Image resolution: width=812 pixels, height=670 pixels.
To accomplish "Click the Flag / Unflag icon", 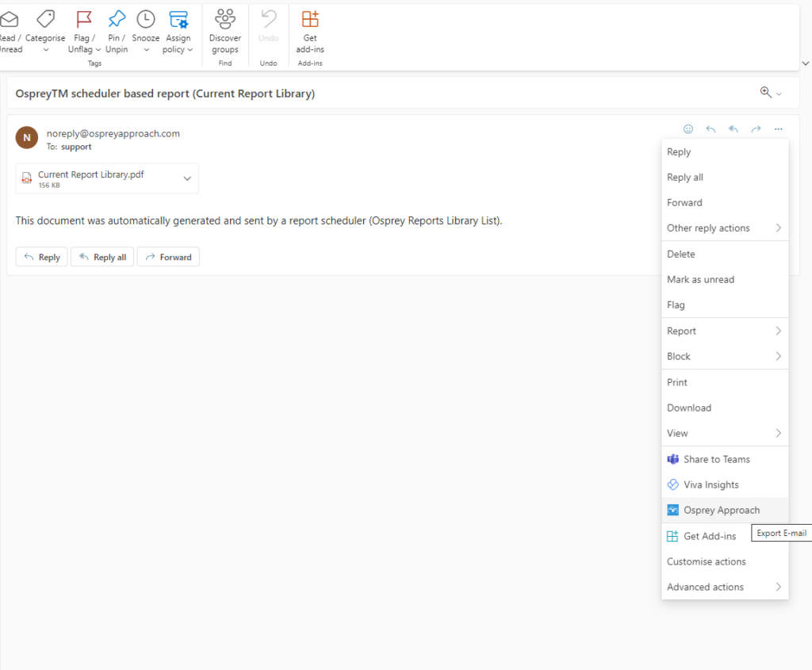I will tap(83, 19).
